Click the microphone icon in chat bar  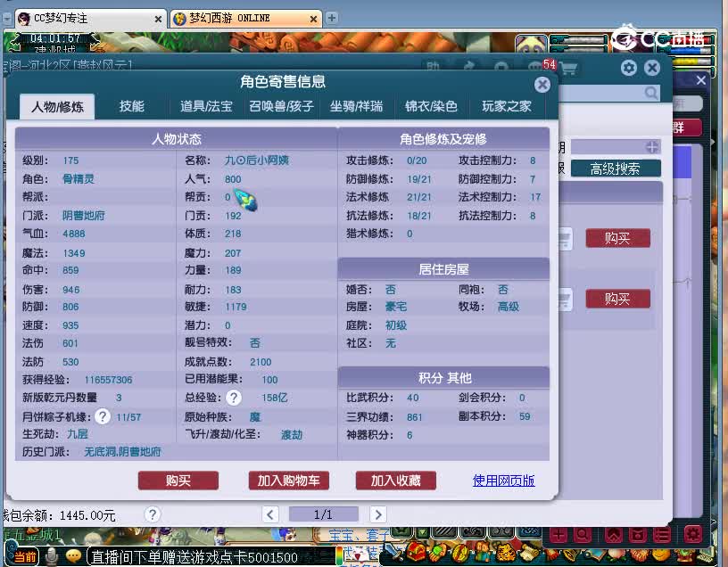tap(52, 556)
